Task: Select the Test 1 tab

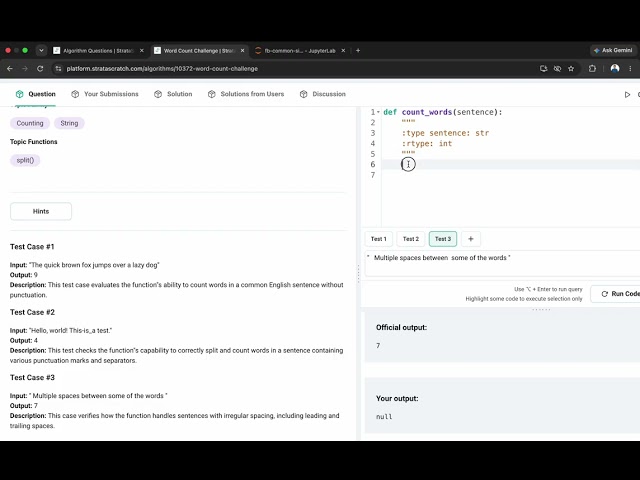Action: [x=378, y=239]
